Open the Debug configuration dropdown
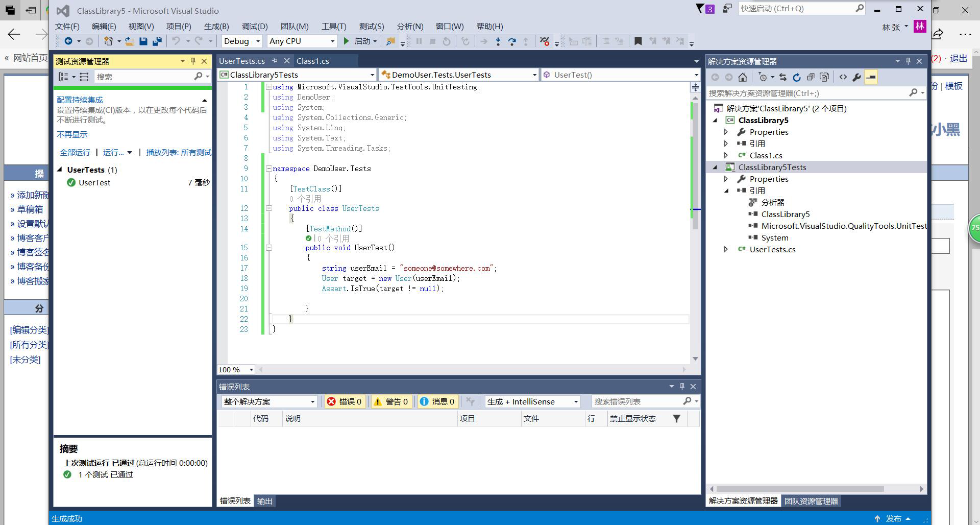 (258, 41)
